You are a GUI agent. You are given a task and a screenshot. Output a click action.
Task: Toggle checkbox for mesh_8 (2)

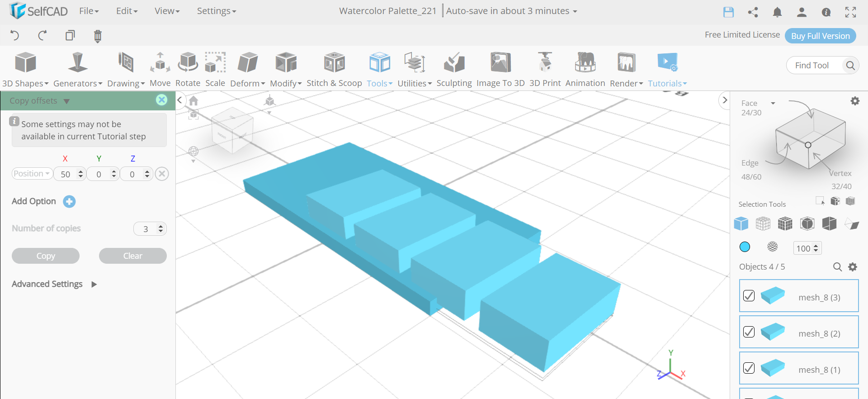pyautogui.click(x=749, y=332)
